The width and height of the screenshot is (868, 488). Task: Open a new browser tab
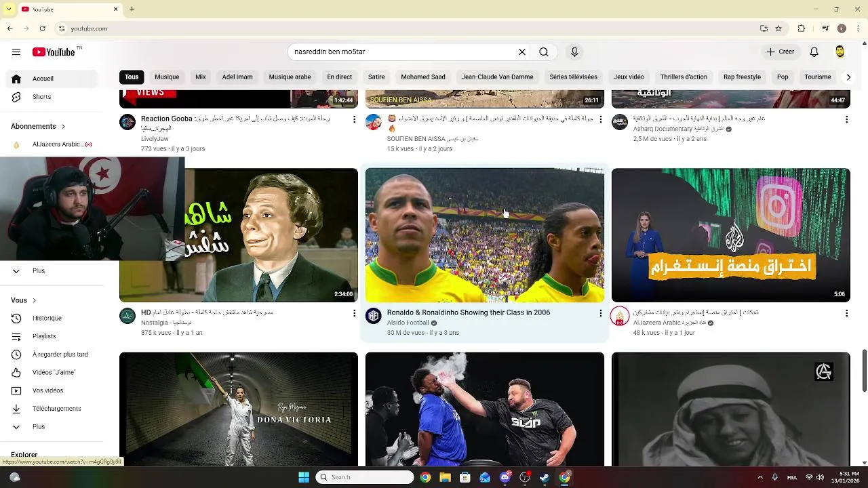tap(132, 9)
